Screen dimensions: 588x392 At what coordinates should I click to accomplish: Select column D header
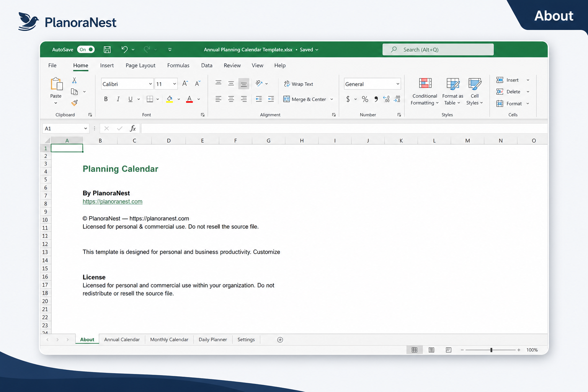coord(169,140)
